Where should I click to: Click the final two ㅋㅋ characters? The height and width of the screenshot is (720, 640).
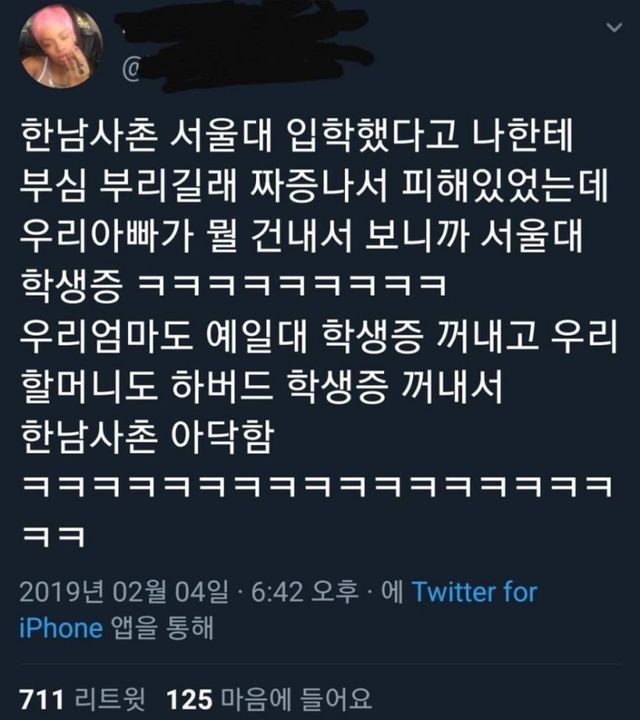[x=54, y=536]
